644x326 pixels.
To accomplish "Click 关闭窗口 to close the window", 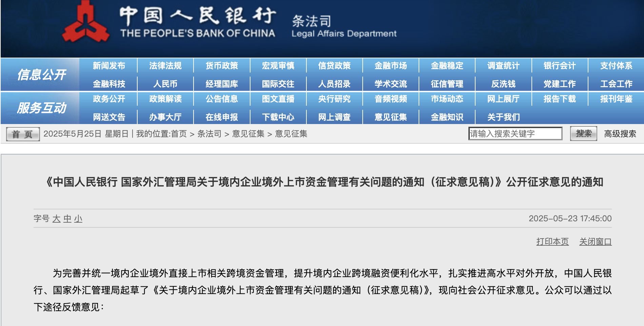I will tap(596, 242).
